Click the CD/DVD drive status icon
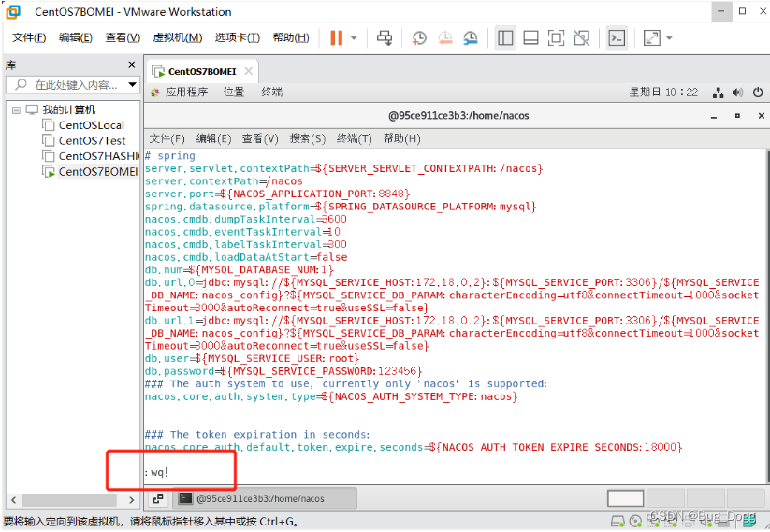This screenshot has width=770, height=532. (635, 521)
